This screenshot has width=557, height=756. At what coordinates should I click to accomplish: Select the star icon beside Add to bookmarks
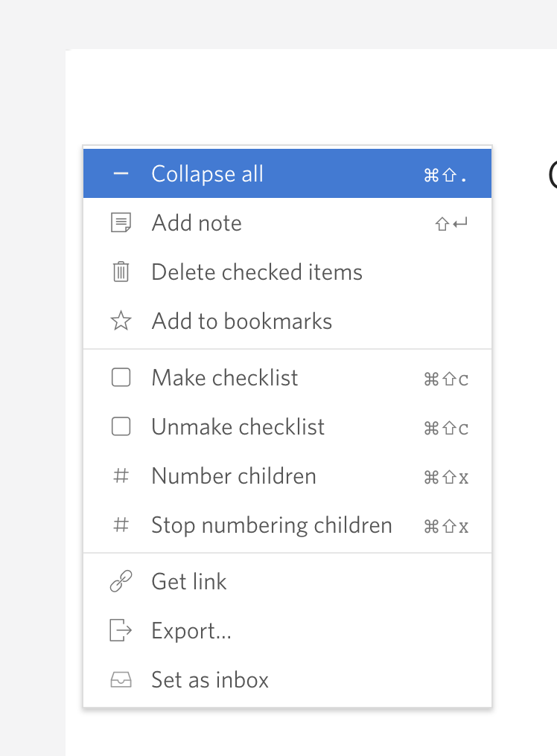click(121, 321)
